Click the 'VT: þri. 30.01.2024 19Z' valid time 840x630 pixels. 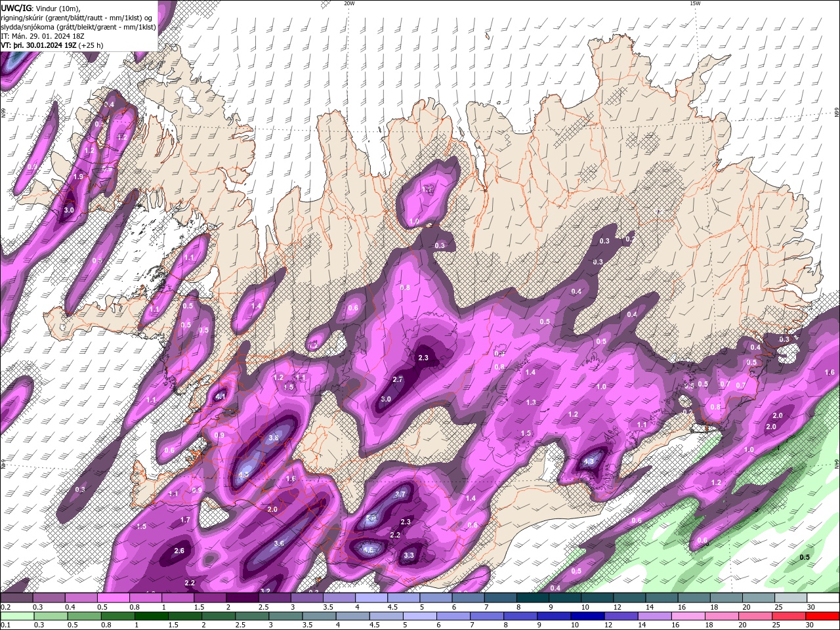coord(39,45)
